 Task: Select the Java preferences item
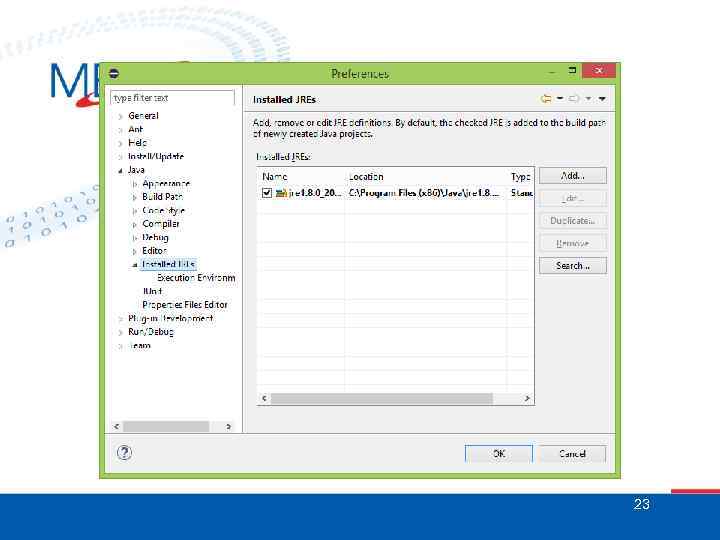click(136, 170)
